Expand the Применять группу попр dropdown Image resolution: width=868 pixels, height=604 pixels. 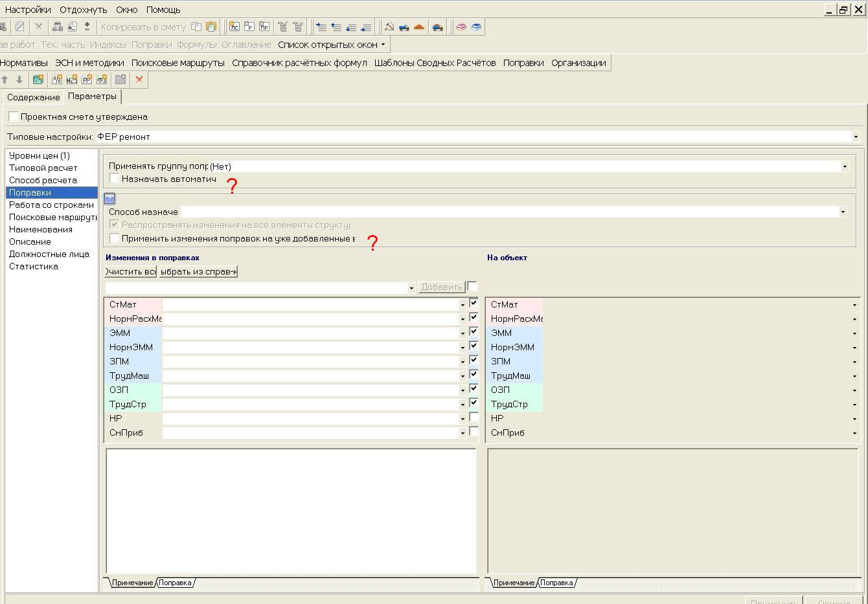845,166
